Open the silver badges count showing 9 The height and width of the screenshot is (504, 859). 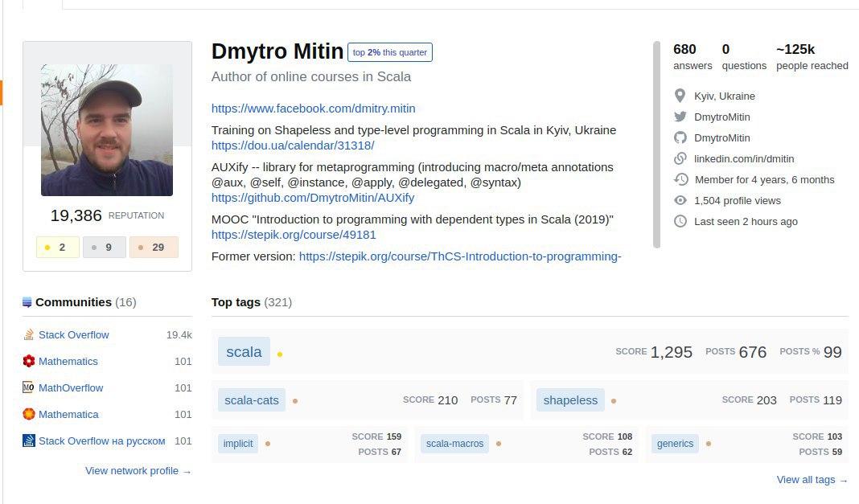click(x=104, y=248)
